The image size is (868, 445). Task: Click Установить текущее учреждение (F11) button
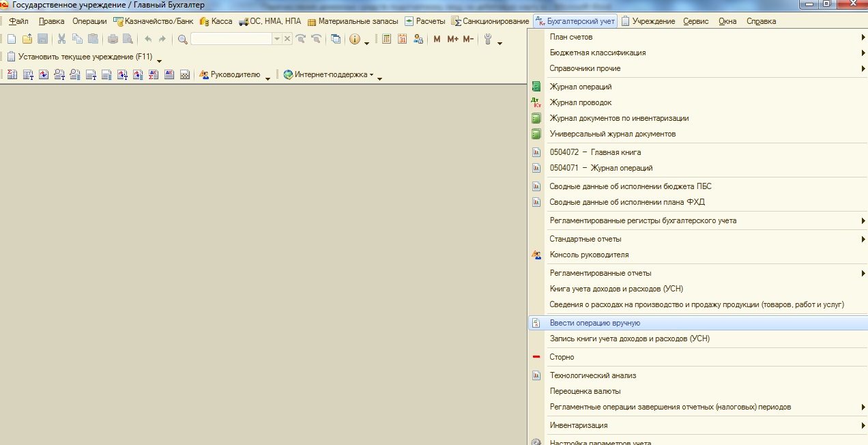[79, 57]
